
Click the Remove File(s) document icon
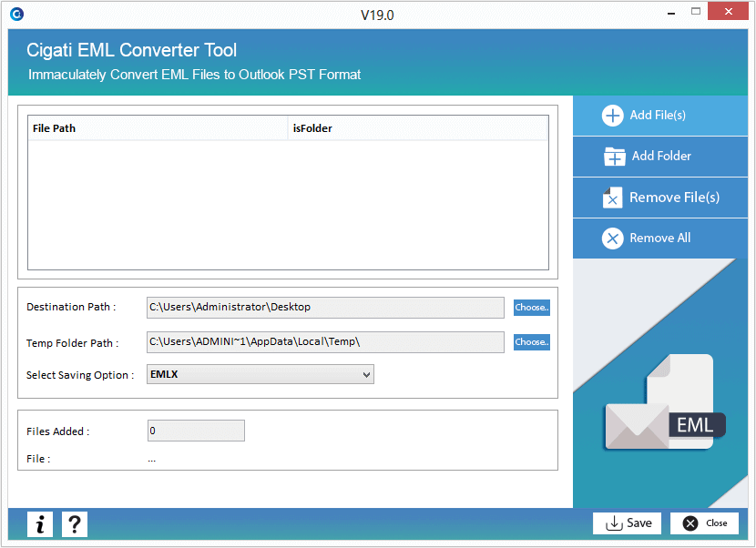coord(612,198)
